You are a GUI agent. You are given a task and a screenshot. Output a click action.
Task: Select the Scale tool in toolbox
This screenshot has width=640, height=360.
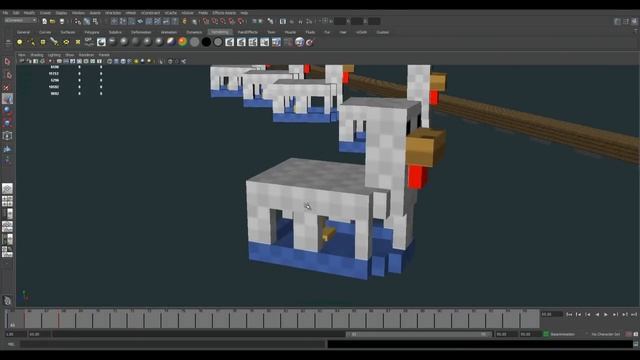[x=7, y=123]
